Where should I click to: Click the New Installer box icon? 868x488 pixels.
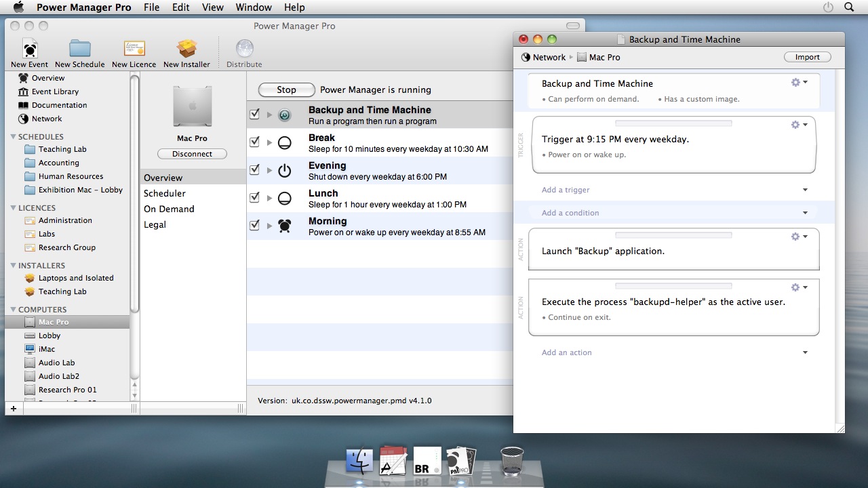(x=186, y=49)
